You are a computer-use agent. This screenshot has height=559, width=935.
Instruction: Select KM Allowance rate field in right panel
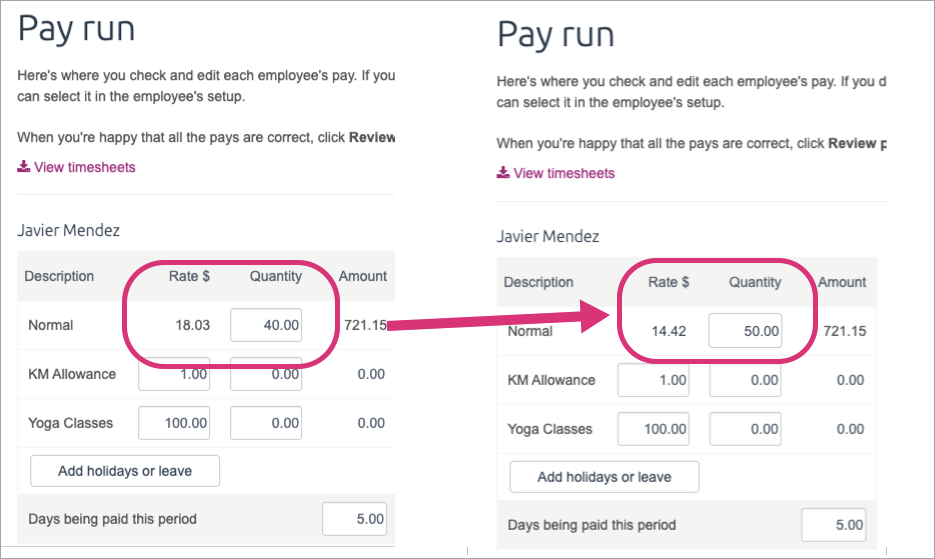(x=654, y=380)
